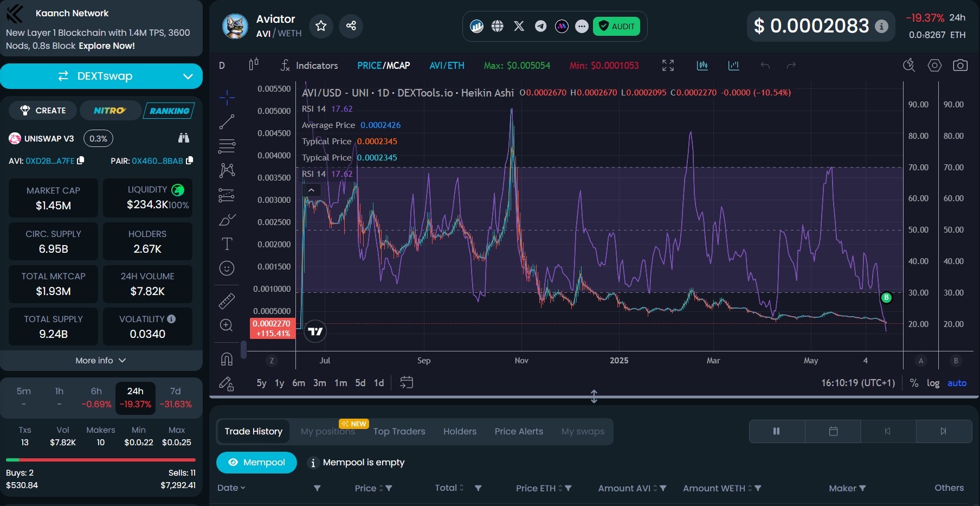Select the crosshair cursor tool

coord(227,98)
